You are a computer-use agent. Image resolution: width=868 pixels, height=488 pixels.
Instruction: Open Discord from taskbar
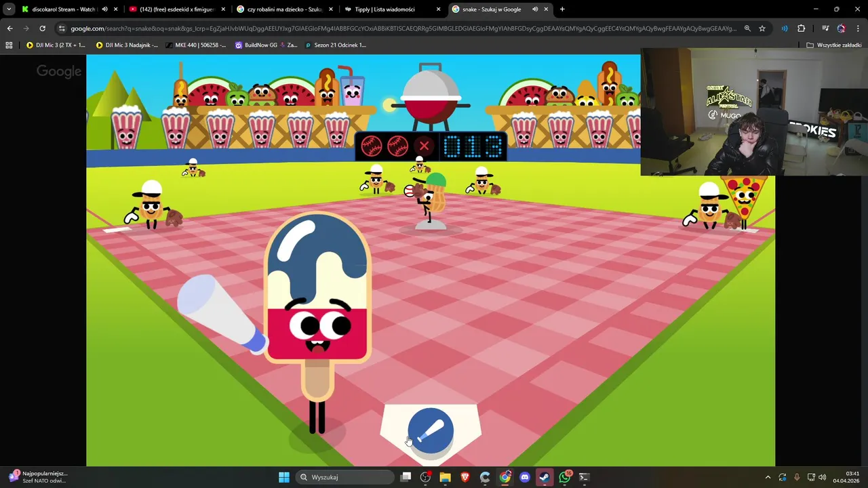point(525,477)
